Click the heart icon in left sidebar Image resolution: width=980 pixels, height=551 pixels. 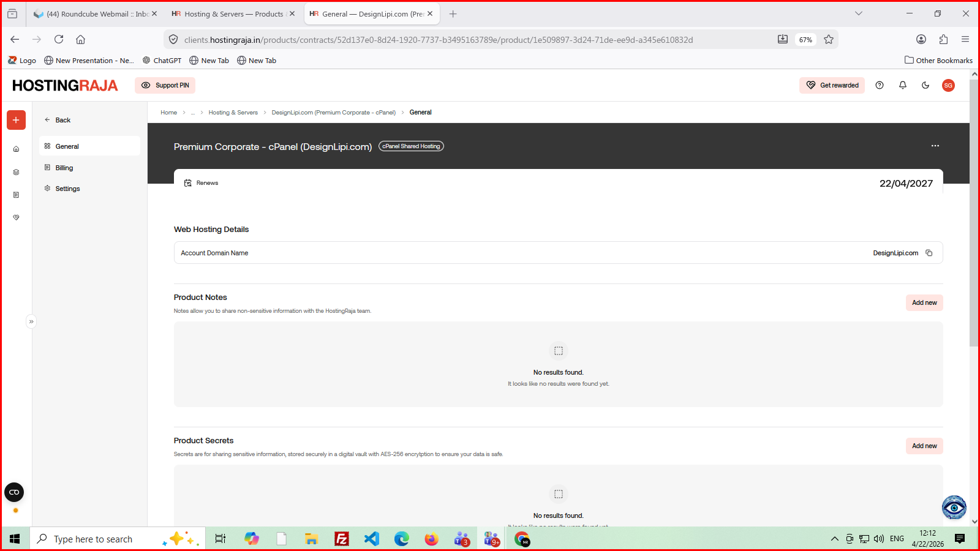16,217
